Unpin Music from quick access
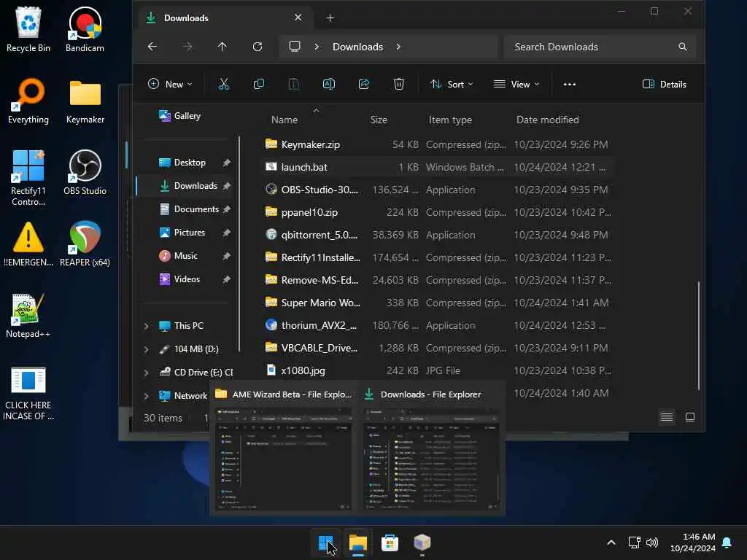 pyautogui.click(x=227, y=256)
